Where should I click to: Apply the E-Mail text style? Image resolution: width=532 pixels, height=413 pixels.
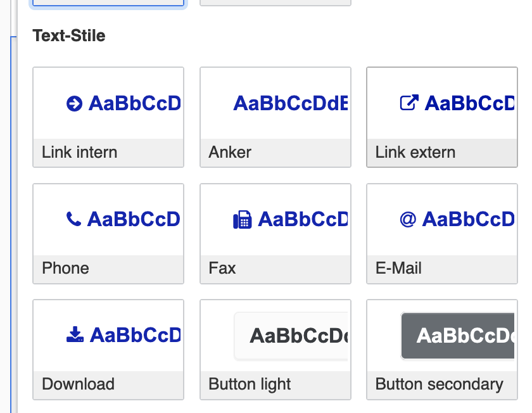[x=442, y=234]
